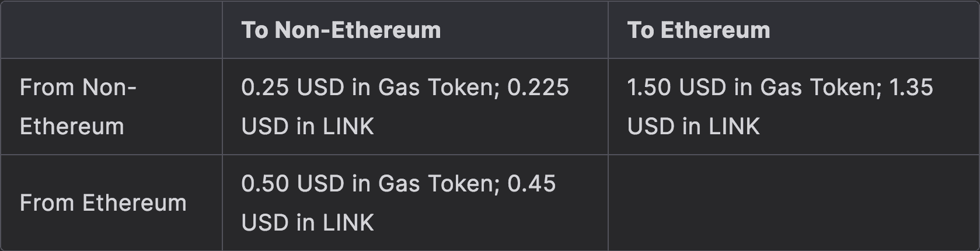Click the "1.50" fee value
Screen dimensions: 980x251
649,88
